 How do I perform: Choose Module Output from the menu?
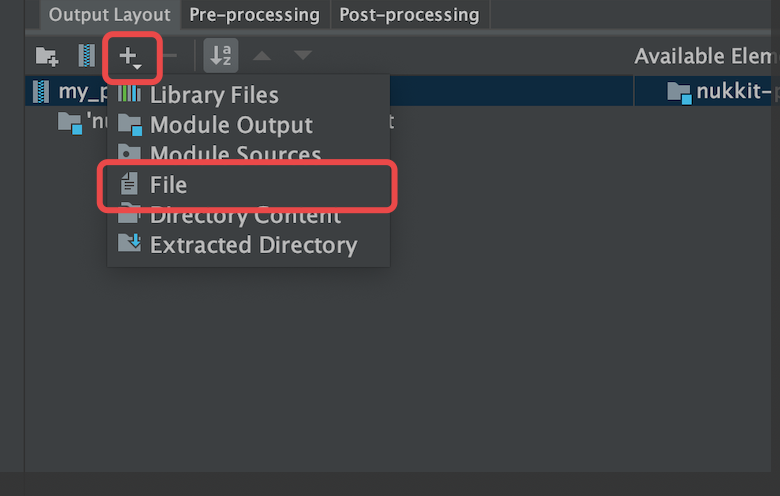[231, 125]
